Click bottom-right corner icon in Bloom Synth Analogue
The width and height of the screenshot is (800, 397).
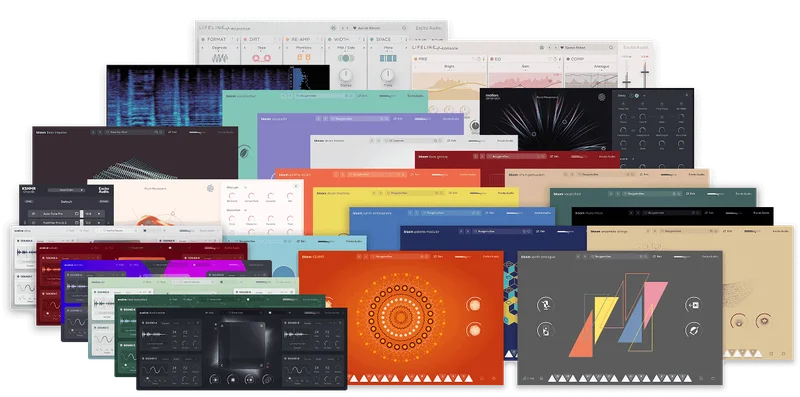pyautogui.click(x=713, y=378)
